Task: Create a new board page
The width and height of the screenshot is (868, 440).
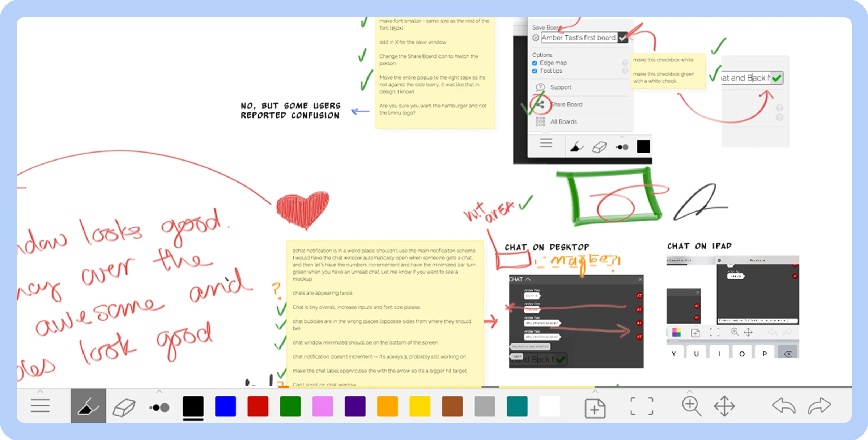Action: (x=595, y=408)
